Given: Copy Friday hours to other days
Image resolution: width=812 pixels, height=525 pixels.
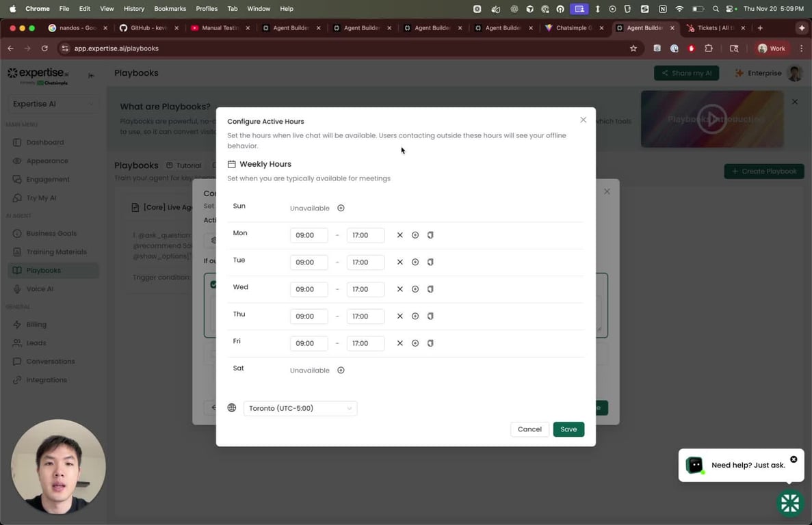Looking at the screenshot, I should (430, 343).
